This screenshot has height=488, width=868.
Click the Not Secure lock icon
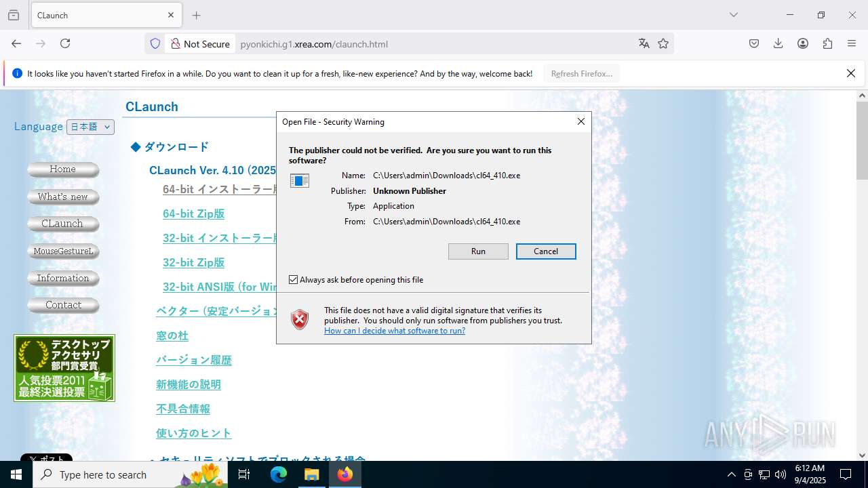(x=176, y=43)
